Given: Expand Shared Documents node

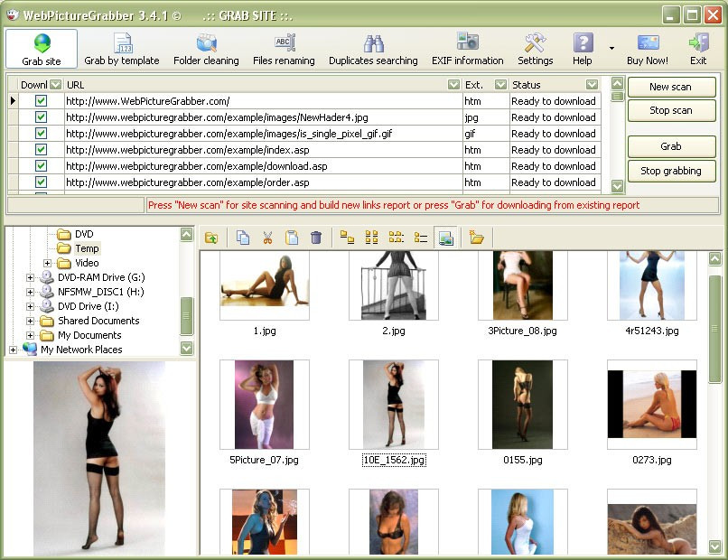Looking at the screenshot, I should coord(30,321).
